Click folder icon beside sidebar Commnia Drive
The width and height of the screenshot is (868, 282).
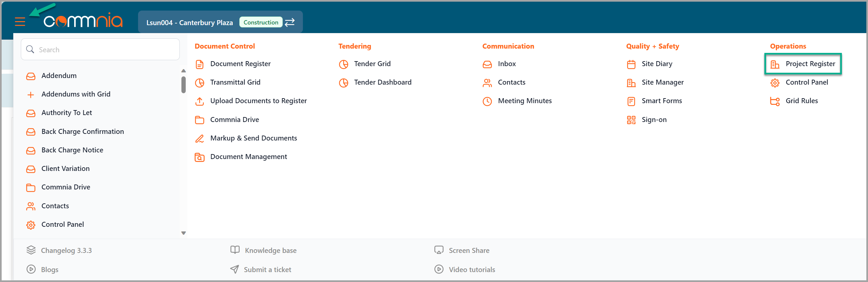pyautogui.click(x=31, y=187)
